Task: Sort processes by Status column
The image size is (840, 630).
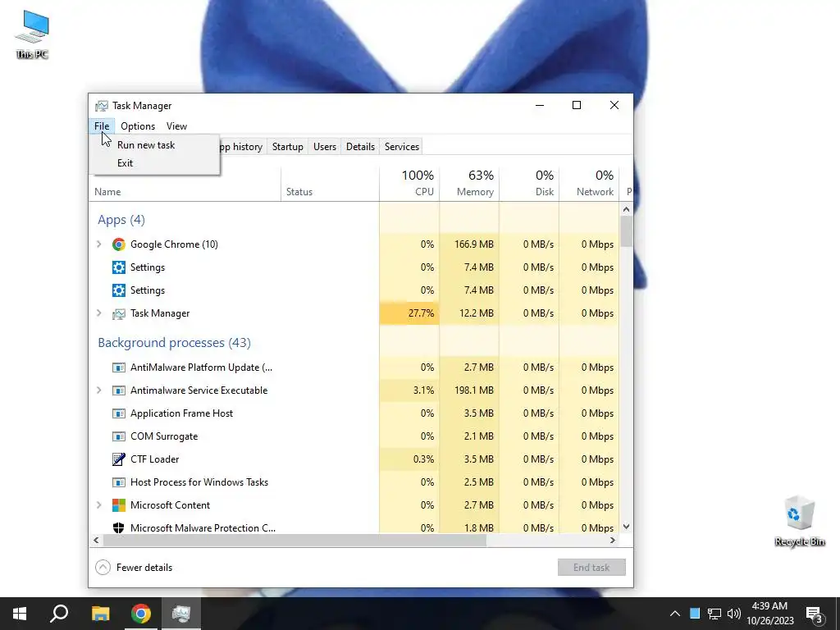Action: coord(330,183)
